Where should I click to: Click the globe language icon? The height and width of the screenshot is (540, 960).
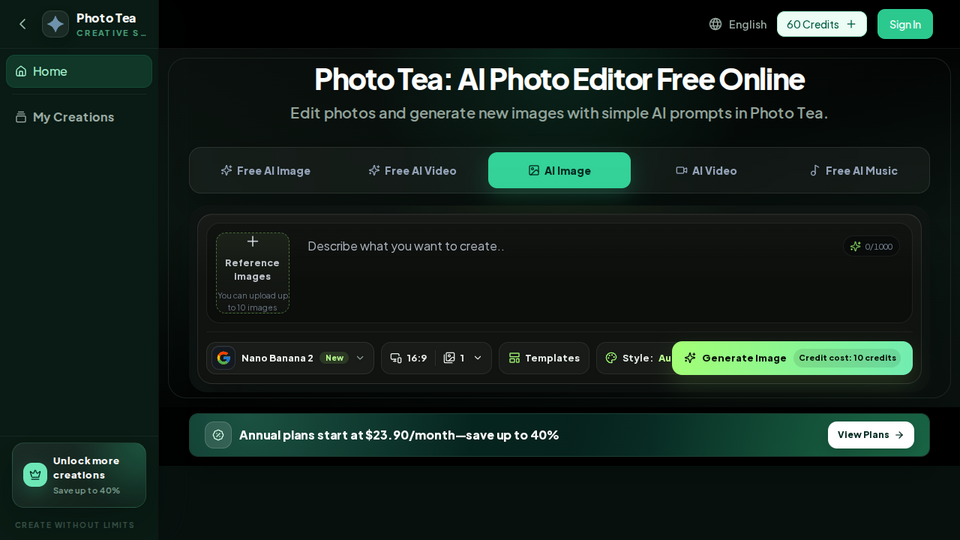715,24
